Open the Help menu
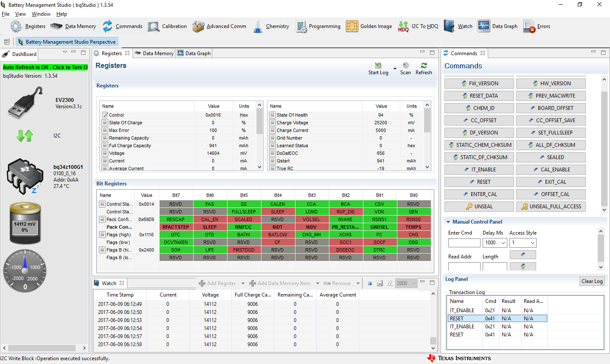The height and width of the screenshot is (364, 610). (x=62, y=14)
